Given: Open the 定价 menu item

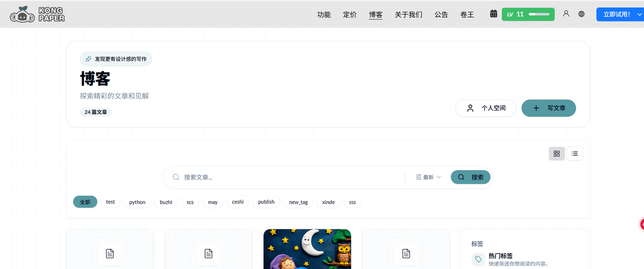Looking at the screenshot, I should (350, 15).
